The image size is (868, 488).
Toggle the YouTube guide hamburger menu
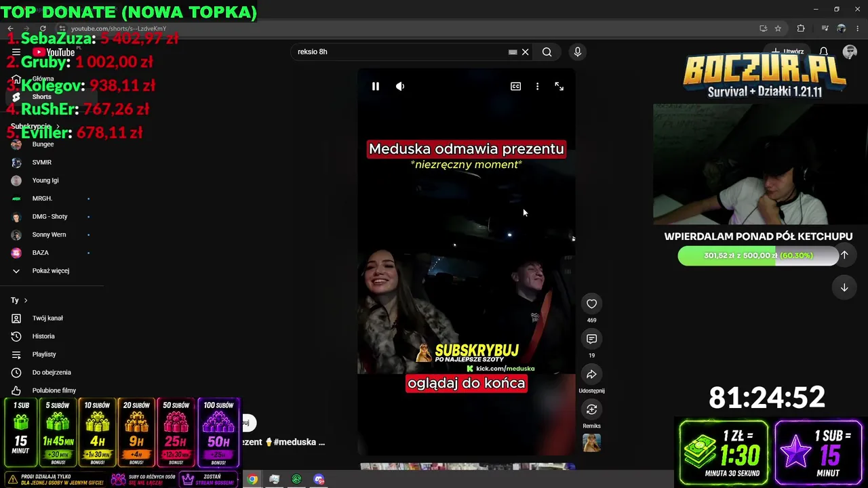tap(16, 52)
